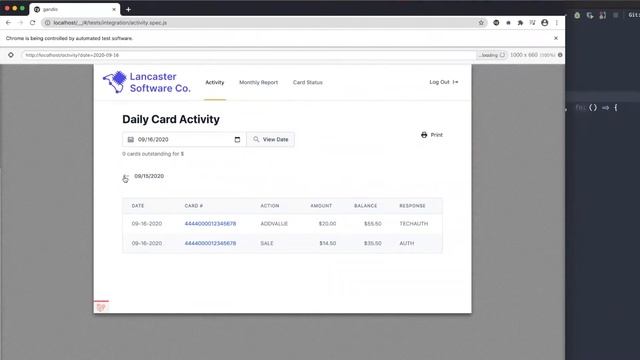Open card link in the ADDVALUE row
This screenshot has width=640, height=360.
(210, 224)
